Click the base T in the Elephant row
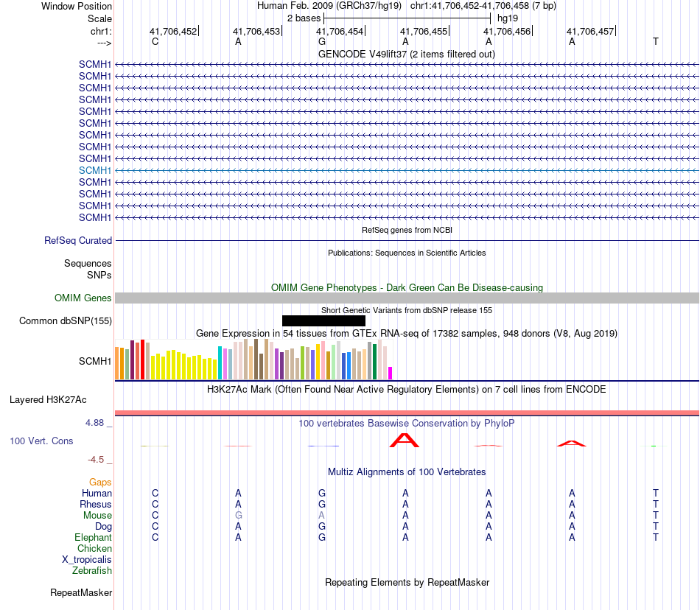The image size is (700, 610). (655, 537)
